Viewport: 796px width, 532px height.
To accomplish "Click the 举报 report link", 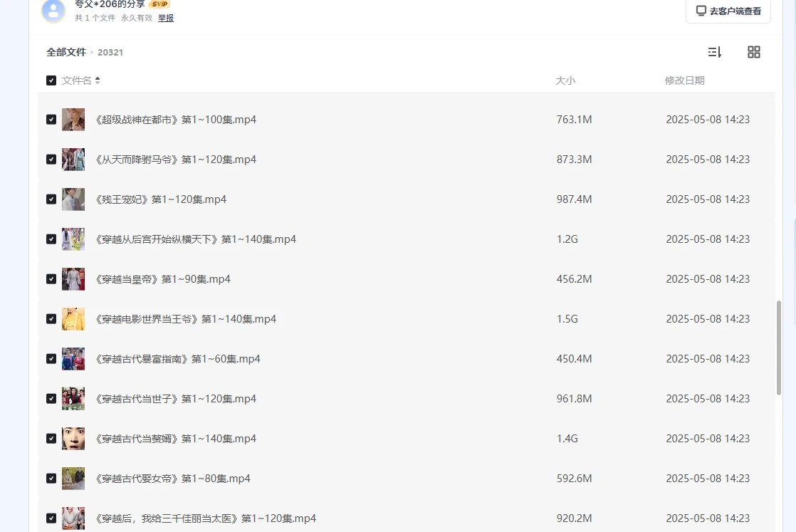I will 166,18.
